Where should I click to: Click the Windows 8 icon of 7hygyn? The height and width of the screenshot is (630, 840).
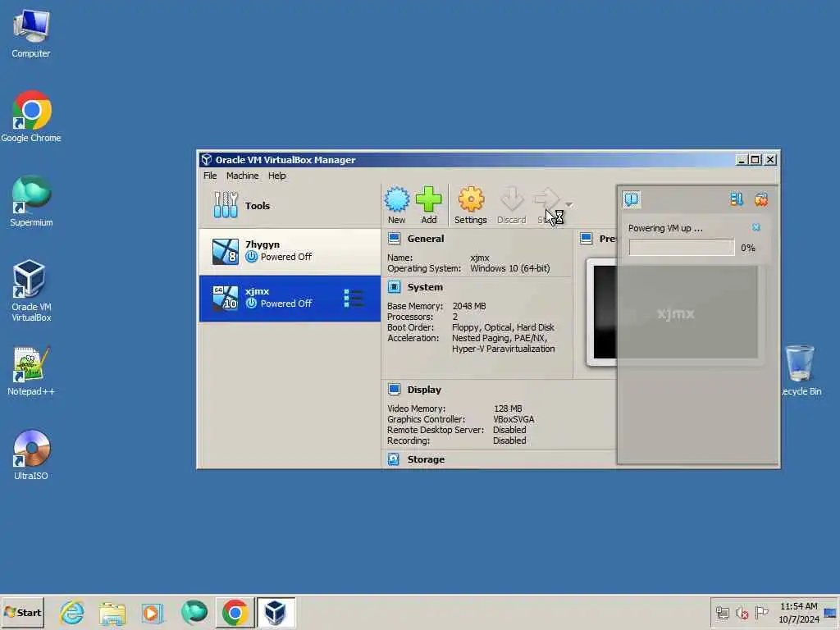click(x=225, y=252)
